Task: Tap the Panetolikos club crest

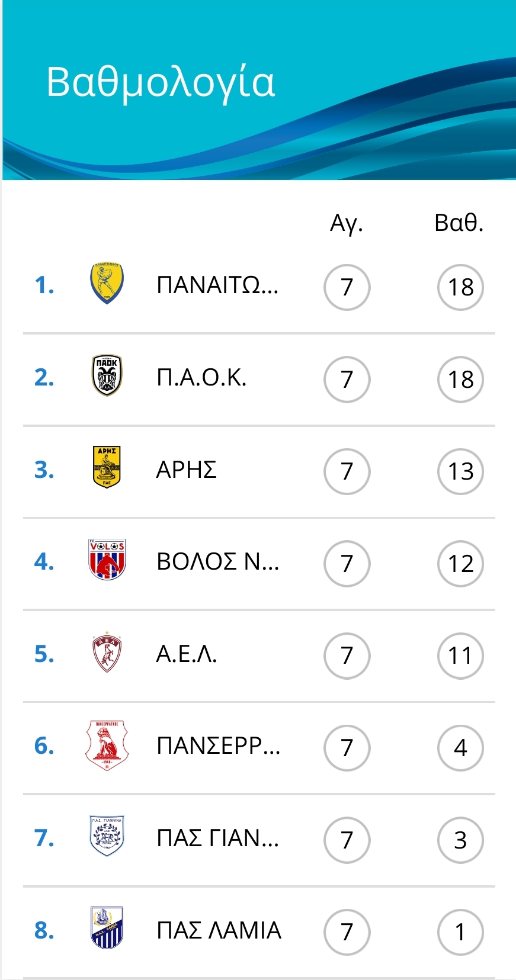Action: click(x=107, y=284)
